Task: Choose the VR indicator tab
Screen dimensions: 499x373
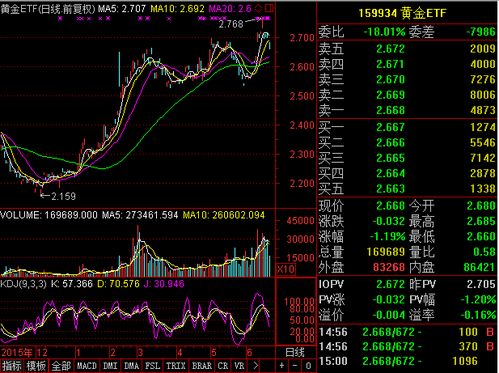Action: tap(239, 366)
